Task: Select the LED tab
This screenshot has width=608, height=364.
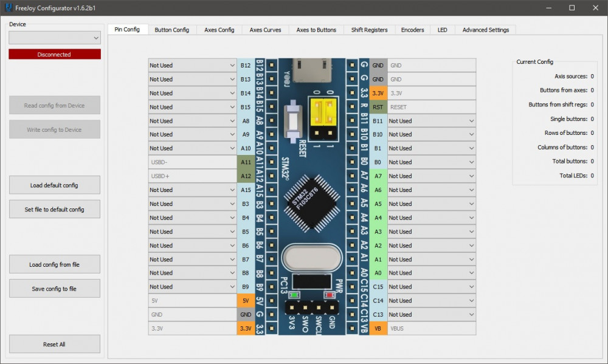Action: [x=443, y=30]
